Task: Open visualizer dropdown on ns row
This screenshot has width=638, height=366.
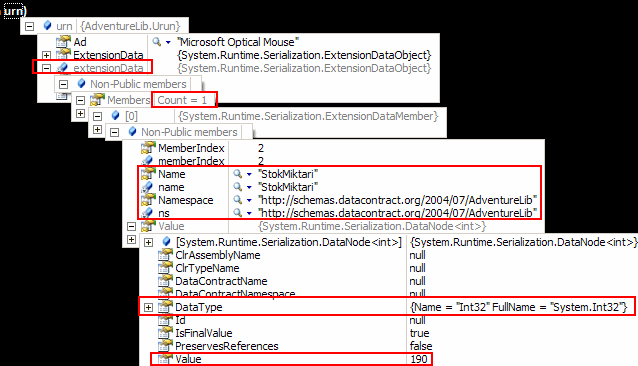Action: [x=249, y=214]
